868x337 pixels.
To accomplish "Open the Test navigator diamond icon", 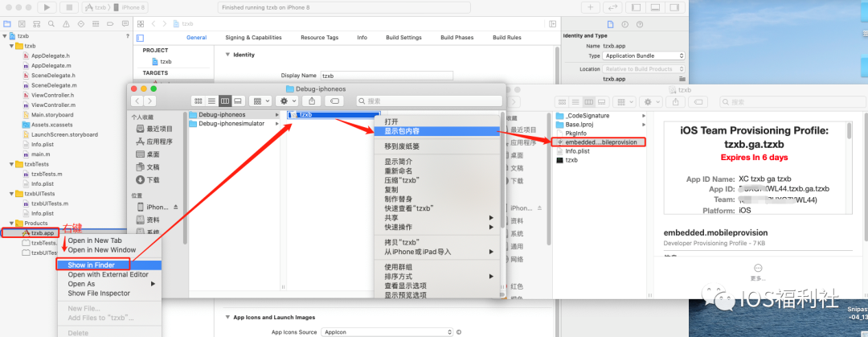I will click(x=81, y=24).
